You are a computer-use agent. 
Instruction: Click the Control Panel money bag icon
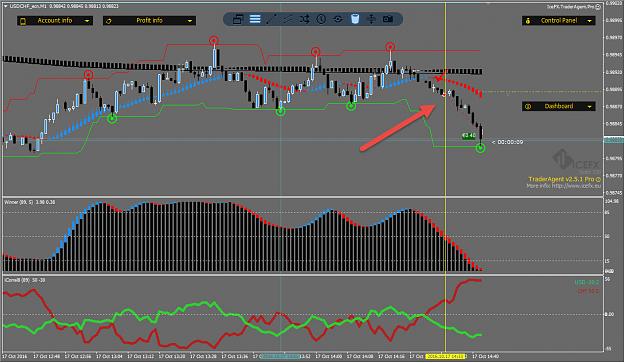click(x=528, y=21)
